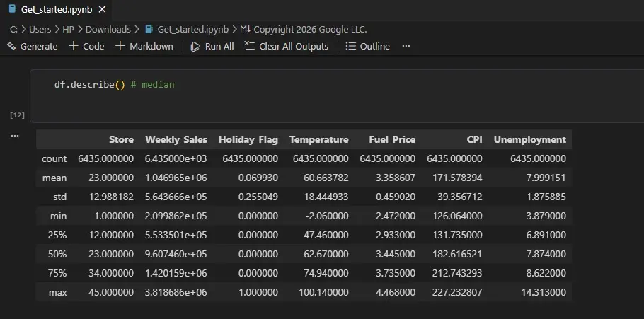Click the min Temperature value -2.060000
The image size is (644, 319).
[326, 216]
